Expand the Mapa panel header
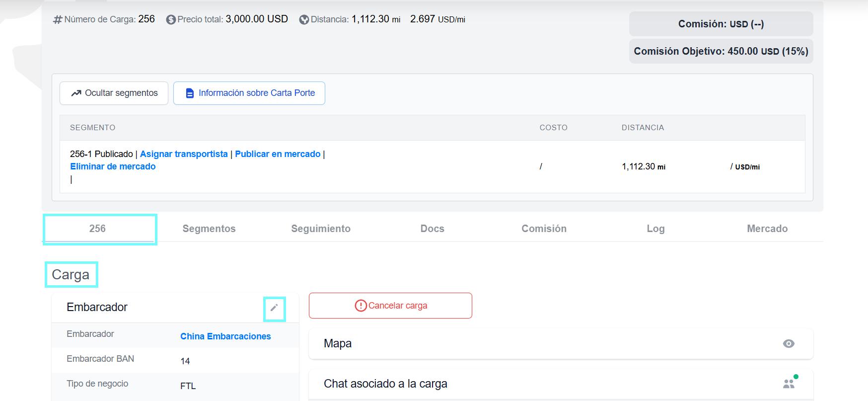 [561, 343]
